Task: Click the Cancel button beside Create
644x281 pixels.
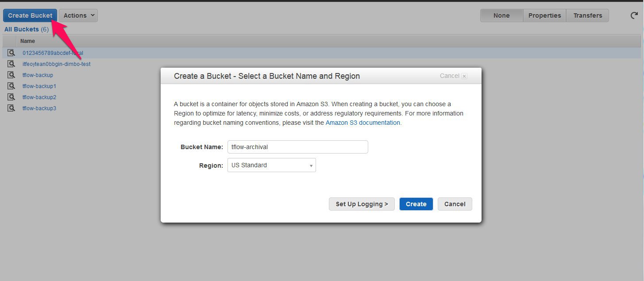Action: click(455, 204)
